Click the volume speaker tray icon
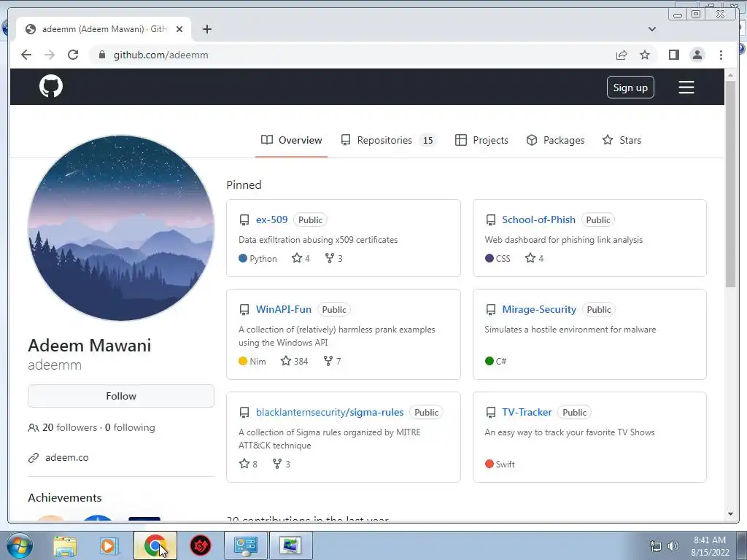 [x=673, y=546]
